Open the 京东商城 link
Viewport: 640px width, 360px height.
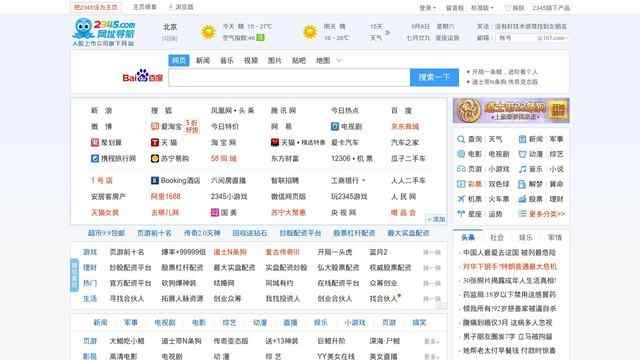click(405, 127)
